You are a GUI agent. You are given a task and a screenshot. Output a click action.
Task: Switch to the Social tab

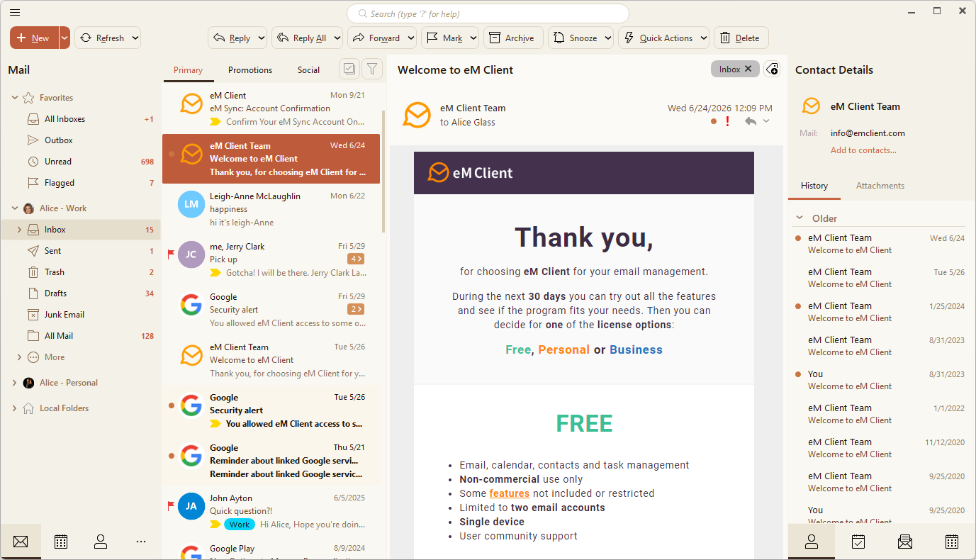308,70
